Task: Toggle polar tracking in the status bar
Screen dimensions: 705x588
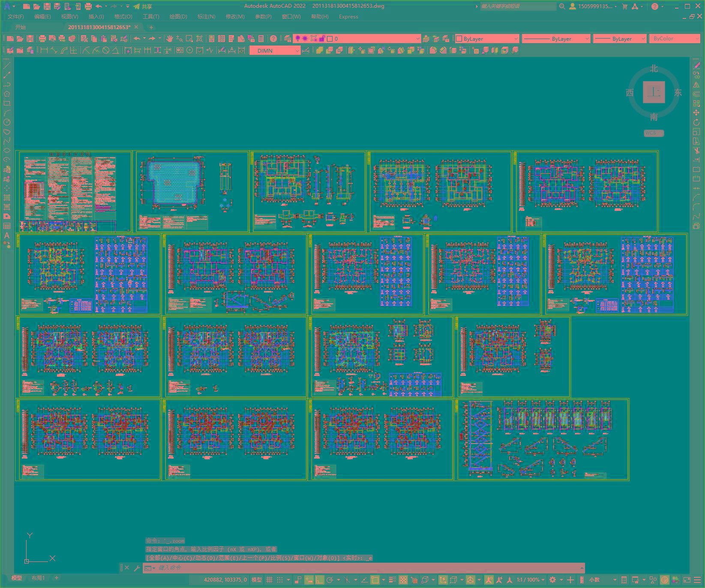Action: [330, 580]
